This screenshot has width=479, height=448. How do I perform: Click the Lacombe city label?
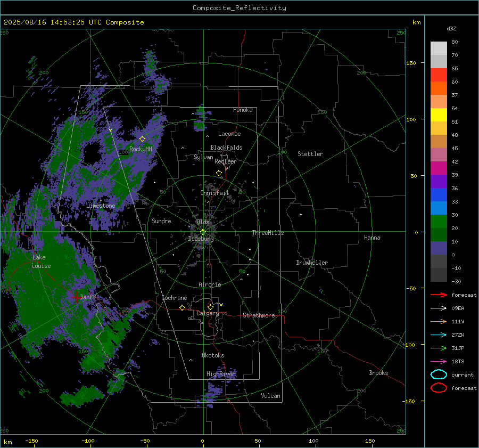pos(229,134)
